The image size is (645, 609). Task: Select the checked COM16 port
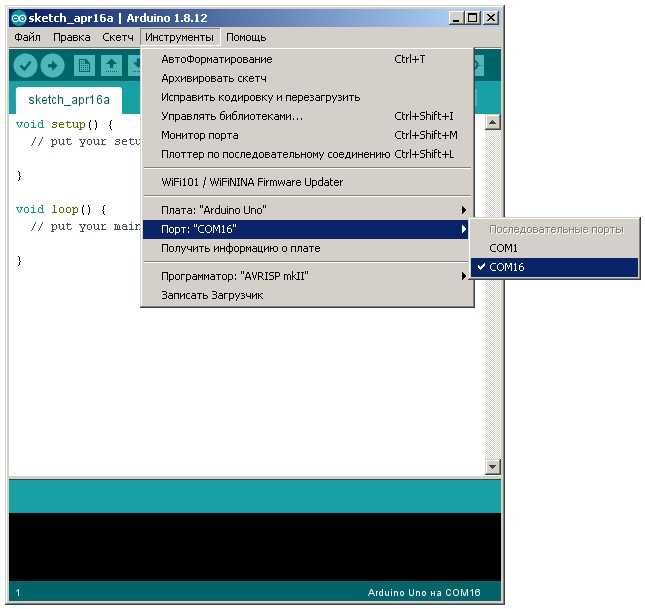tap(555, 267)
